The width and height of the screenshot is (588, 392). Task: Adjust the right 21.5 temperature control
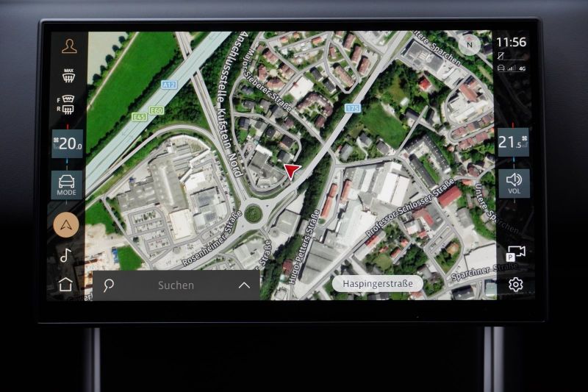(x=512, y=142)
